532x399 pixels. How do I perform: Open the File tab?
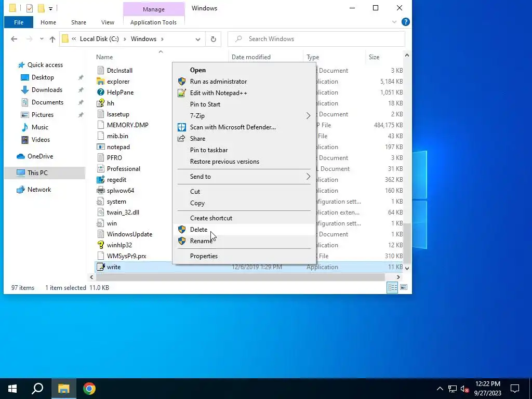point(19,22)
